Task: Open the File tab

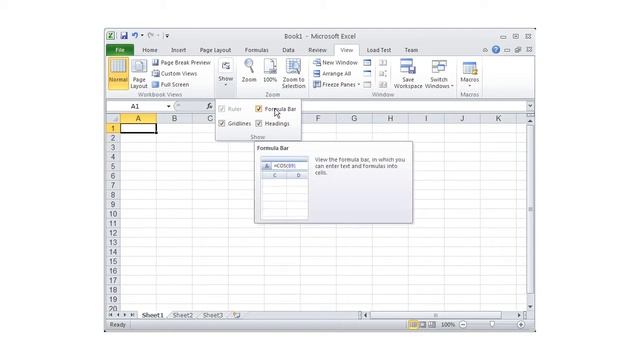Action: pos(120,50)
